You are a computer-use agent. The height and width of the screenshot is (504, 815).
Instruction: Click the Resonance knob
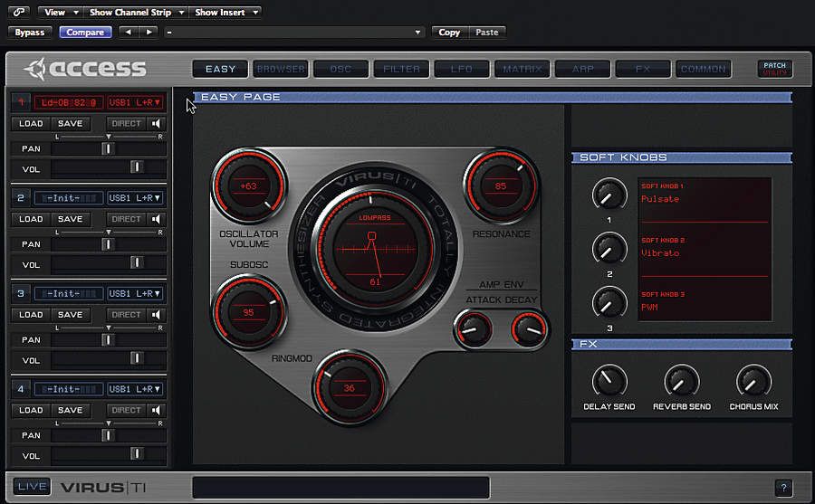point(501,186)
